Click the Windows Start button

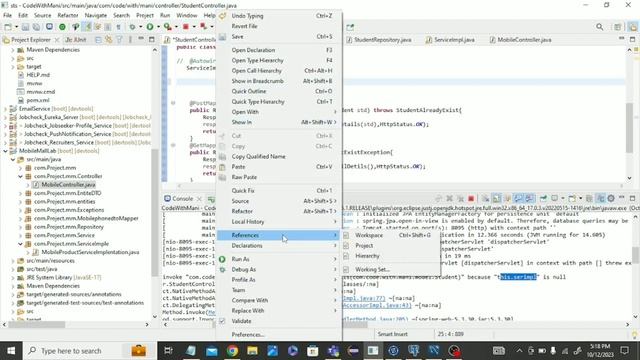tap(11, 351)
